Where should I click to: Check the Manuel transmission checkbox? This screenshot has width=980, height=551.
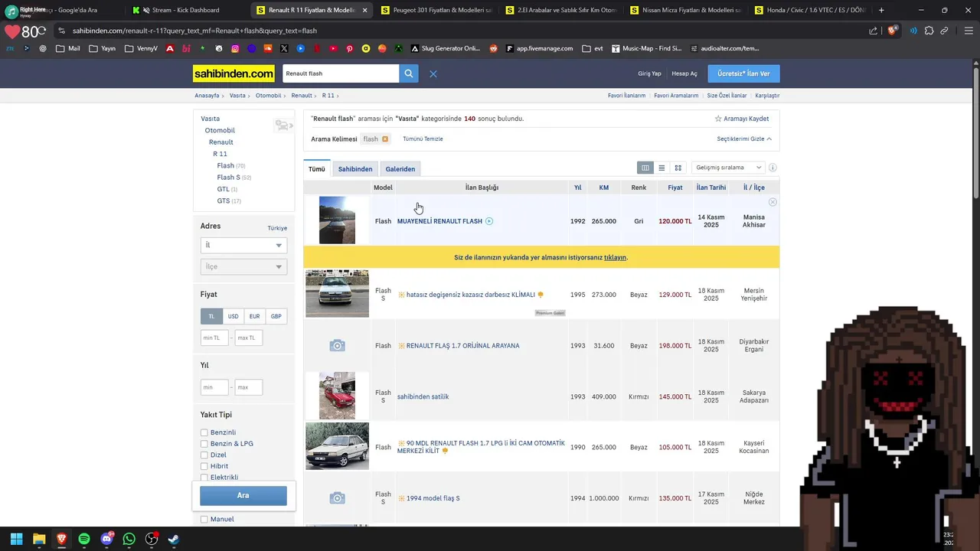(204, 519)
